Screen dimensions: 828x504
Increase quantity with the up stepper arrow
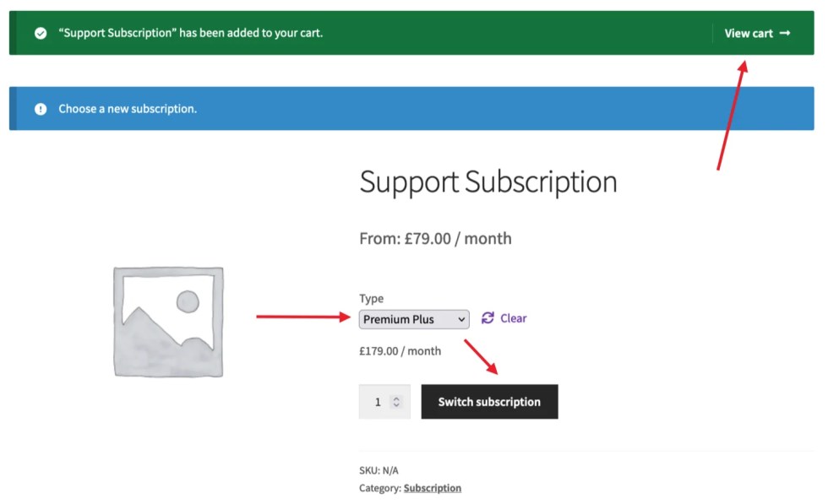tap(396, 398)
